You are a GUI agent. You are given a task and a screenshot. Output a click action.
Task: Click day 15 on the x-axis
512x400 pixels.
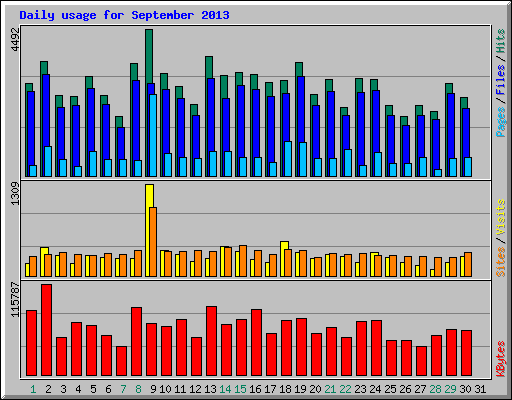pyautogui.click(x=240, y=389)
